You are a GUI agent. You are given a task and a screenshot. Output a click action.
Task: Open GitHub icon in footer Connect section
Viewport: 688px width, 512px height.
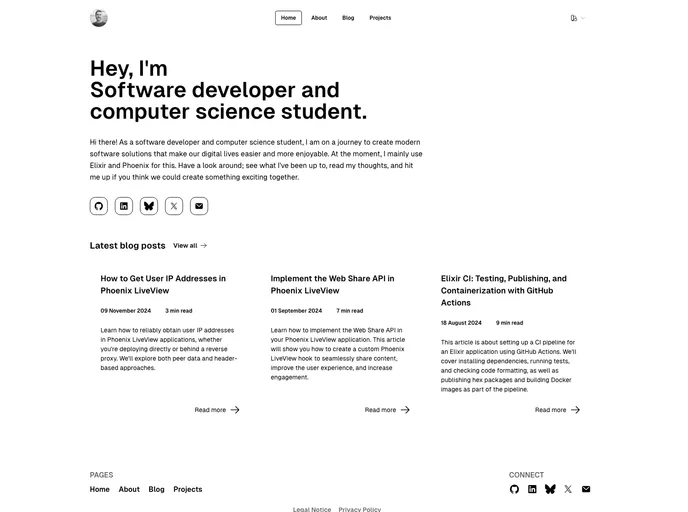coord(514,489)
